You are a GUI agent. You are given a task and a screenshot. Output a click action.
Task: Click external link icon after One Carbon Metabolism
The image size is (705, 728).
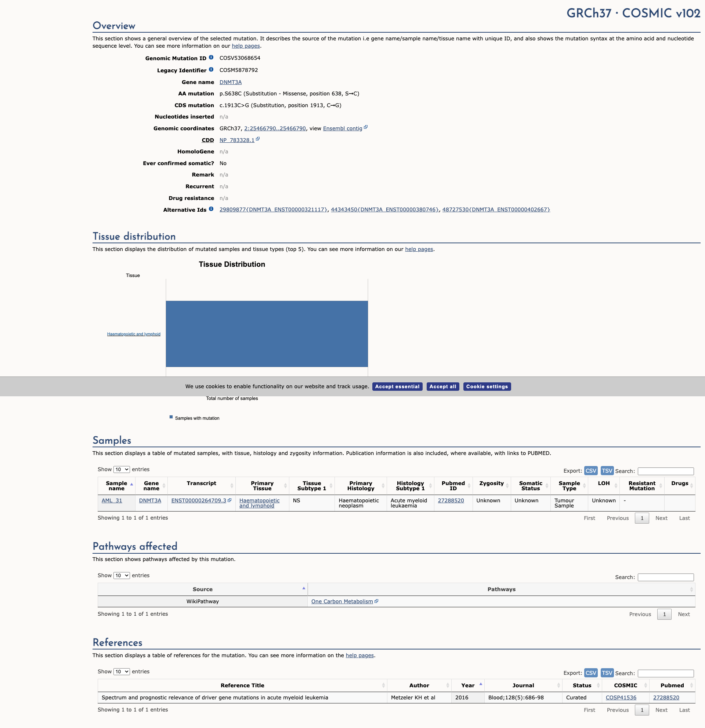coord(376,601)
